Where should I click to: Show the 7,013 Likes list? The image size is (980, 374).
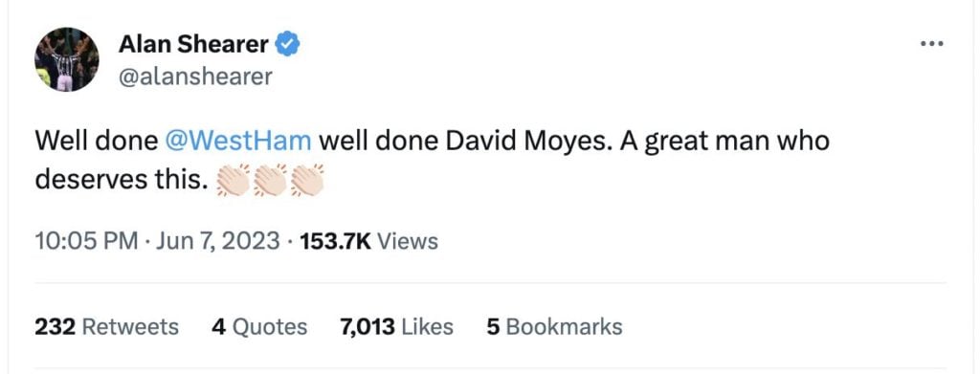tap(396, 326)
